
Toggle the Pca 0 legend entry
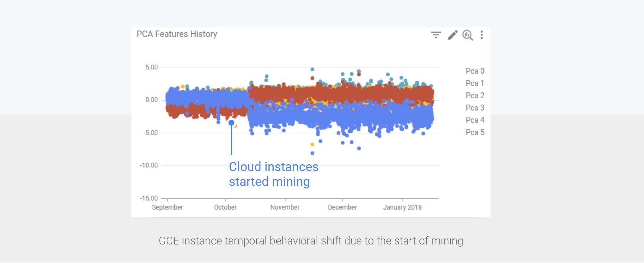coord(475,71)
